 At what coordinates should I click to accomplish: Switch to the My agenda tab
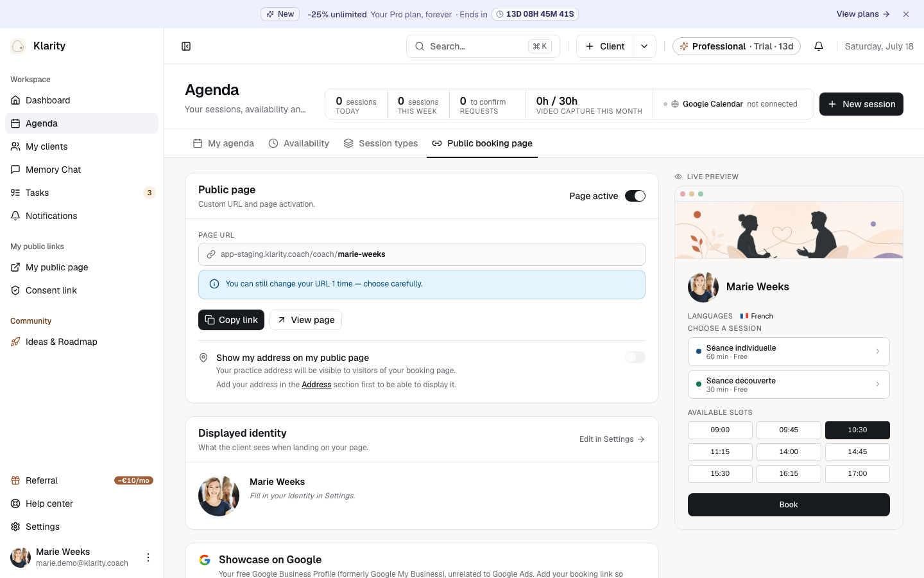coord(223,143)
